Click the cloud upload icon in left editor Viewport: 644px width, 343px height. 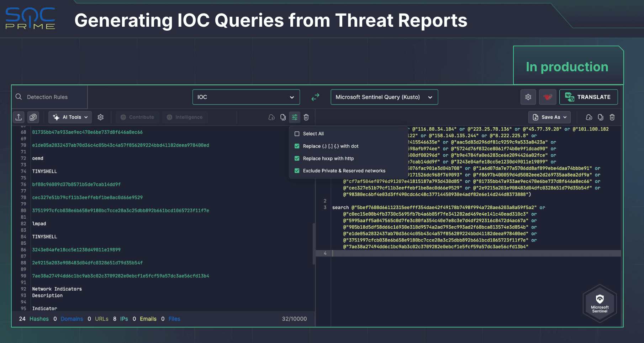point(271,117)
